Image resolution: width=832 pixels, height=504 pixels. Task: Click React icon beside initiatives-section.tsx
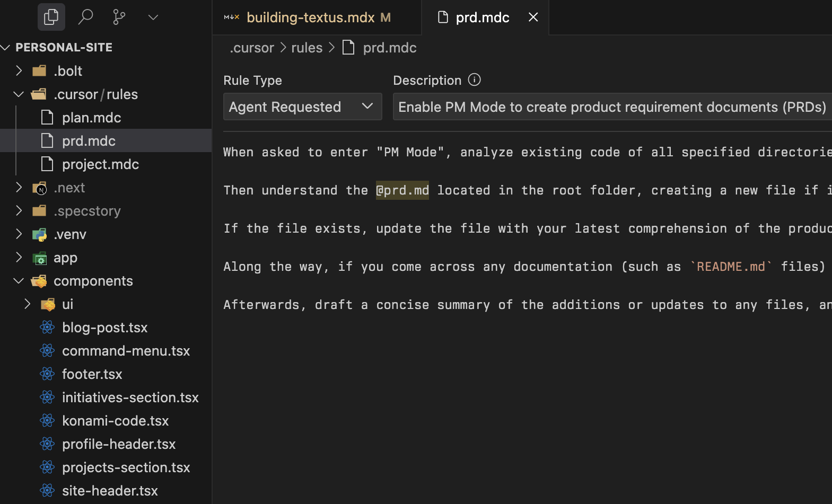47,397
